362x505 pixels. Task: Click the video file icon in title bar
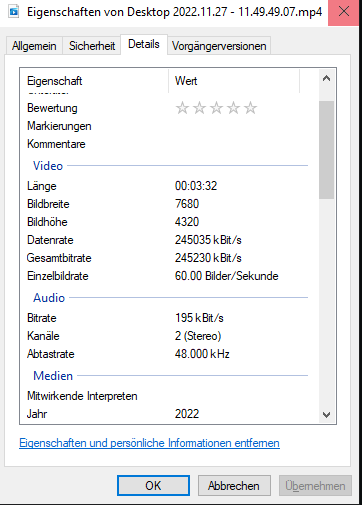pos(14,12)
